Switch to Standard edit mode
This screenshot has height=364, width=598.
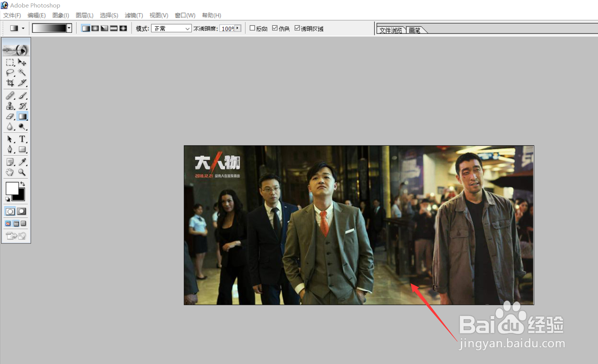[x=10, y=212]
